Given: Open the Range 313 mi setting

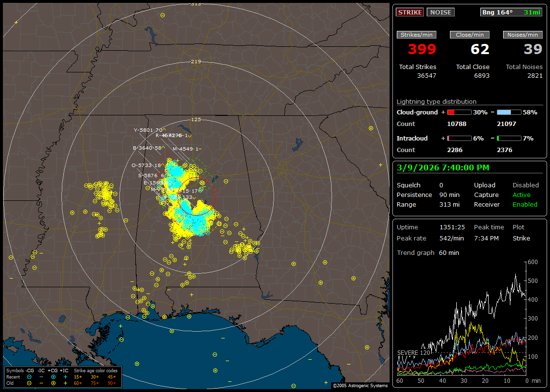Looking at the screenshot, I should pyautogui.click(x=449, y=205).
